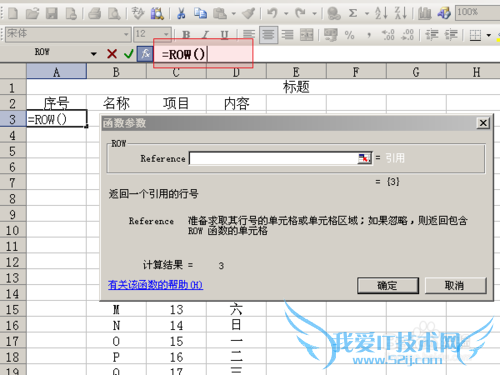This screenshot has height=375, width=500.
Task: Select row 10 header
Action: tap(13, 230)
